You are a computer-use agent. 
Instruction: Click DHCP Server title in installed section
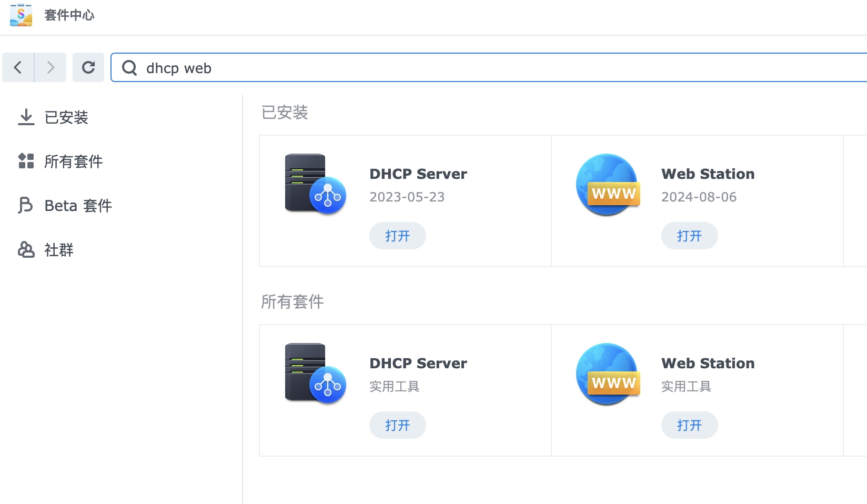418,174
